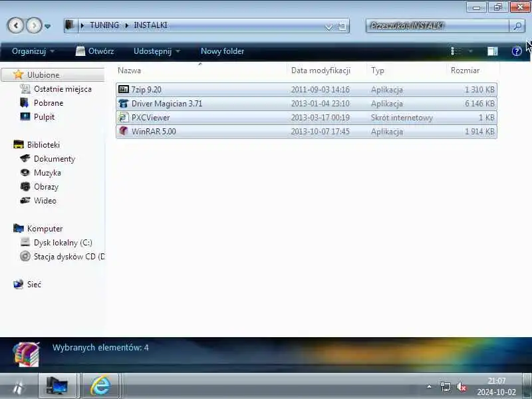Click the Komputer icon in sidebar

19,228
